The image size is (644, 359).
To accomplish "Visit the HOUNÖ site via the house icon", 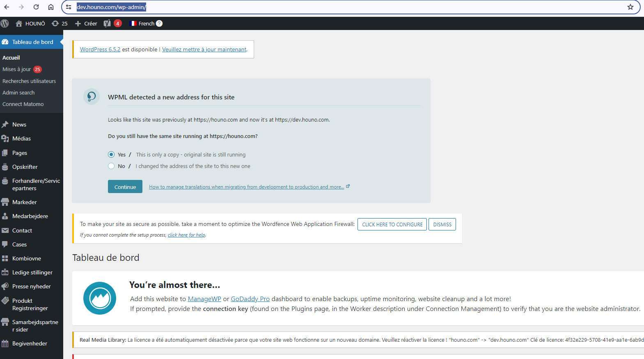I will pyautogui.click(x=19, y=23).
